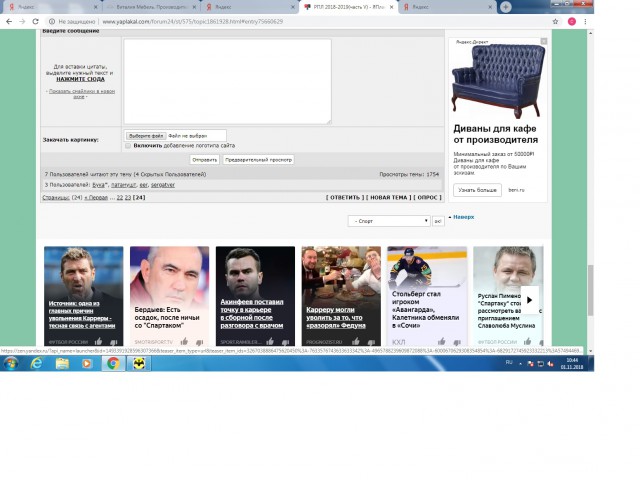The image size is (640, 480).
Task: Open the pink Chrome profile avatar
Action: [572, 22]
